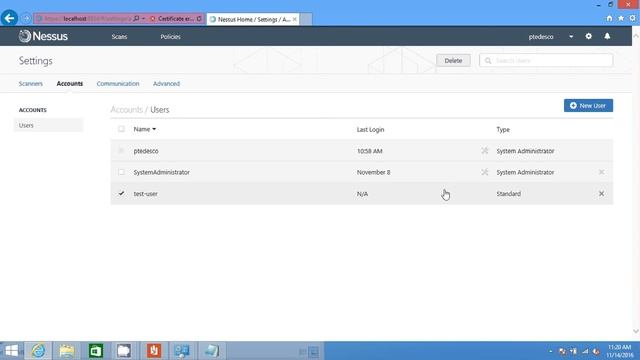Open Internet Explorer on the taskbar

[x=38, y=351]
